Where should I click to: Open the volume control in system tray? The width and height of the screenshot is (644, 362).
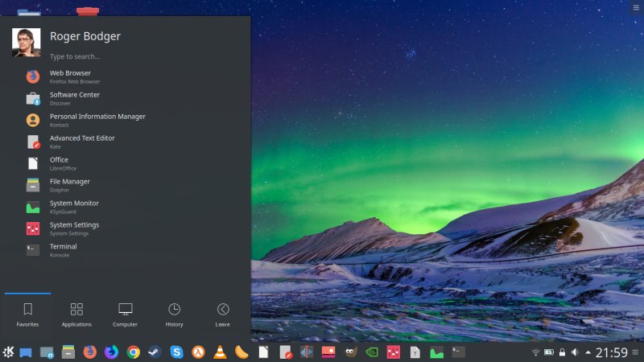tap(575, 352)
